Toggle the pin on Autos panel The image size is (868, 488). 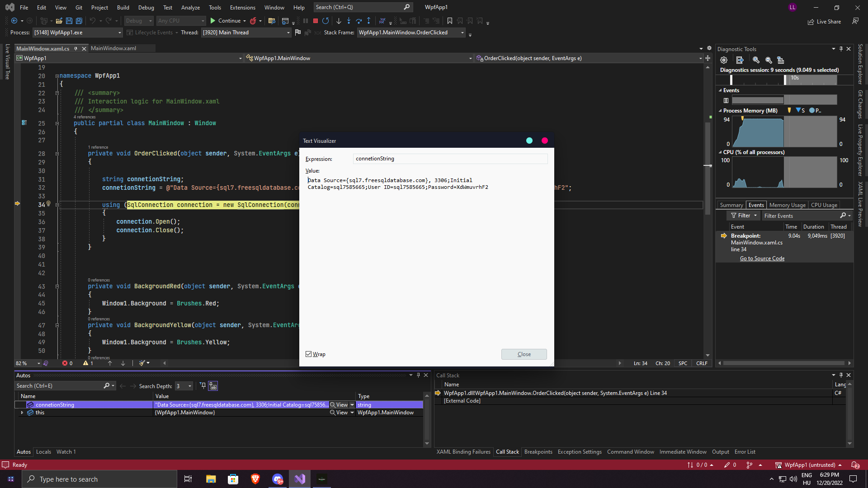(x=418, y=375)
